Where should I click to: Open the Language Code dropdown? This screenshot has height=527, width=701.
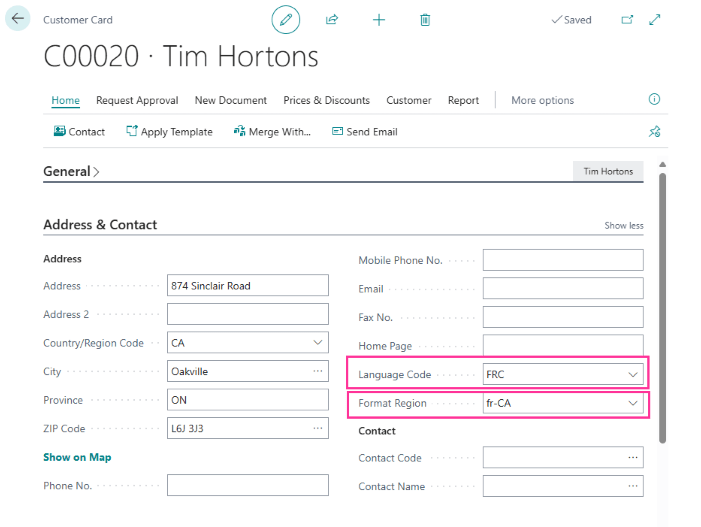point(632,375)
